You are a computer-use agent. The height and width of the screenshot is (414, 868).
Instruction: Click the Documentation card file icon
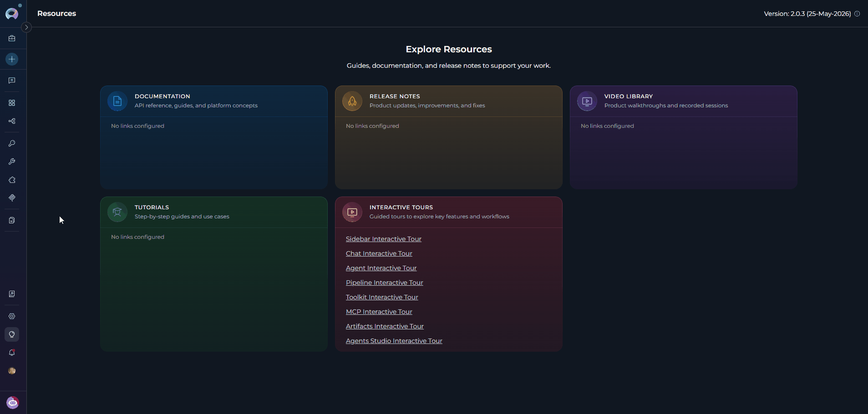pos(117,101)
